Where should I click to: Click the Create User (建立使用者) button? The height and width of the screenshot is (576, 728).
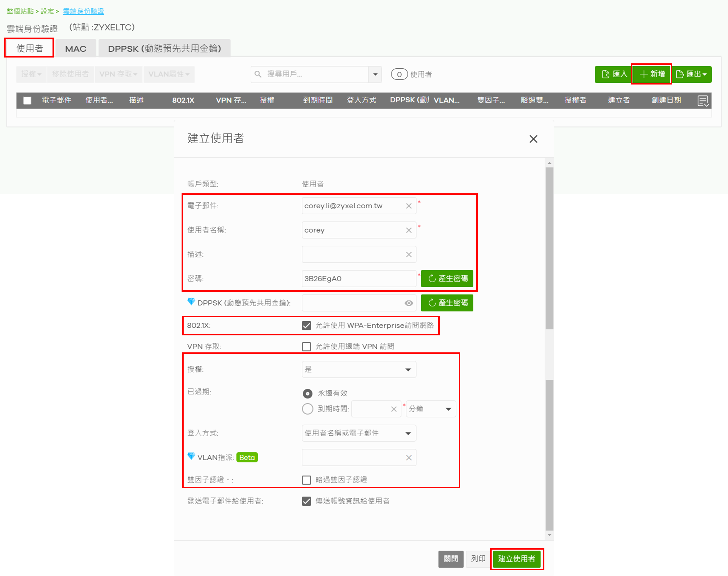(x=516, y=559)
